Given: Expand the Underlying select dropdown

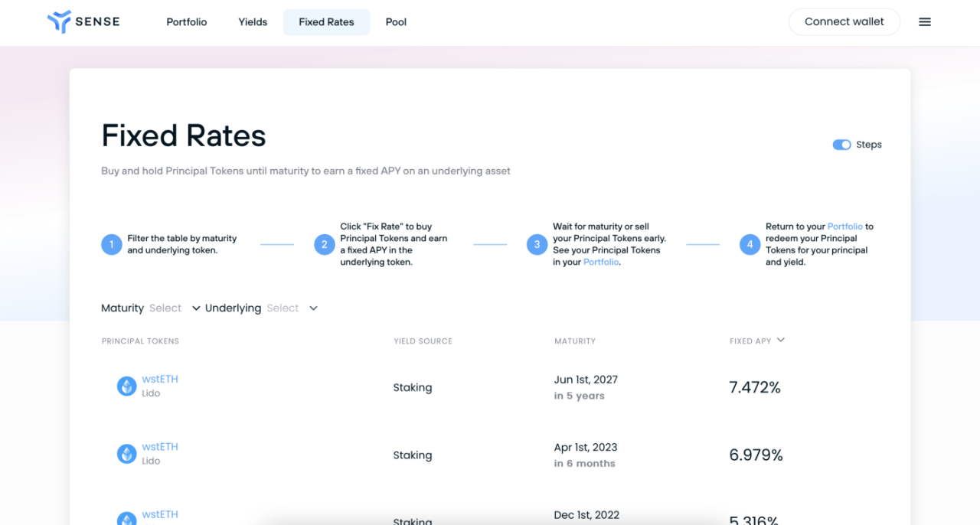Looking at the screenshot, I should [292, 308].
